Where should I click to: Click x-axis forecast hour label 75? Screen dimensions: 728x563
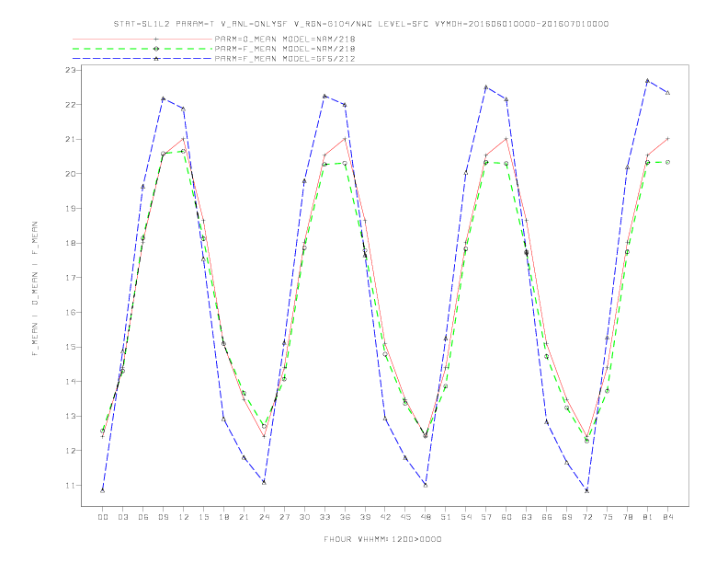(608, 517)
